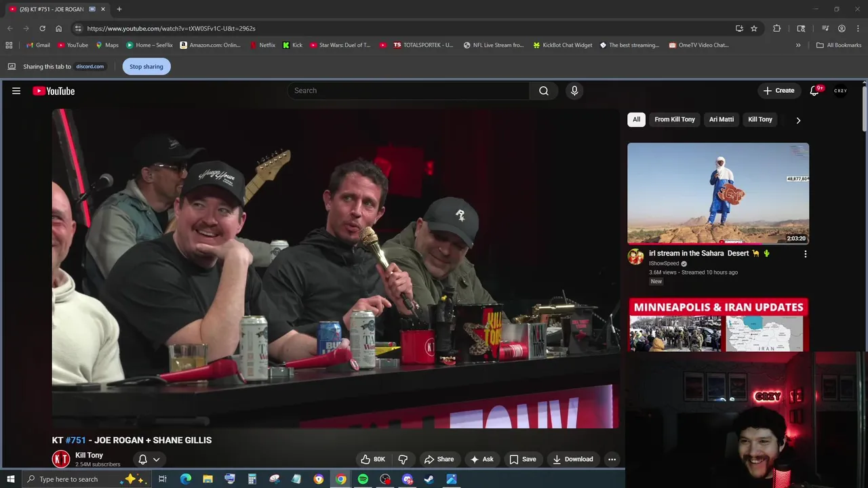868x488 pixels.
Task: Focus the Chrome address bar URL
Action: [171, 28]
